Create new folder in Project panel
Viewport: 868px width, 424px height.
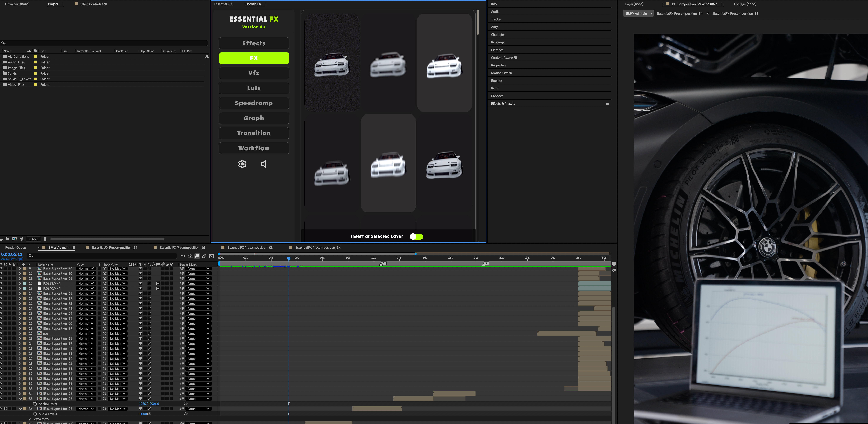(7, 239)
